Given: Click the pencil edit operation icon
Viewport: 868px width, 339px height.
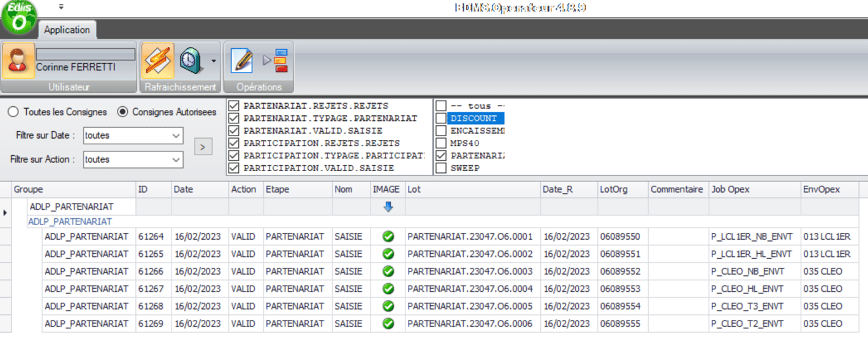Looking at the screenshot, I should pyautogui.click(x=241, y=60).
